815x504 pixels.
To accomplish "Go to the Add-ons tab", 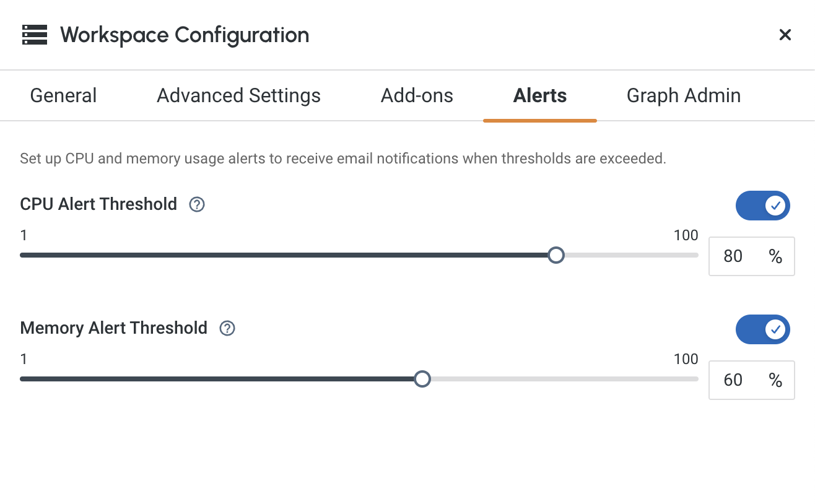I will point(417,95).
